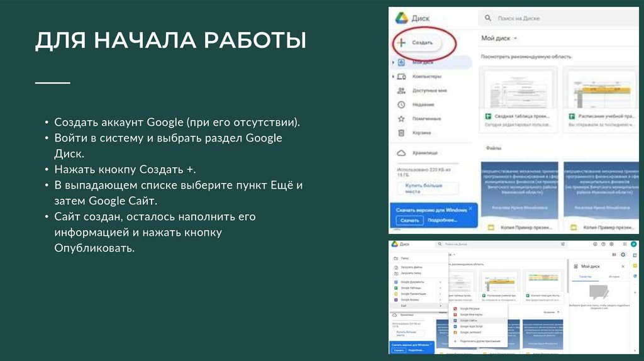Switch layout view icon in the lower screenshot
Image resolution: width=644 pixels, height=361 pixels.
coord(614,255)
